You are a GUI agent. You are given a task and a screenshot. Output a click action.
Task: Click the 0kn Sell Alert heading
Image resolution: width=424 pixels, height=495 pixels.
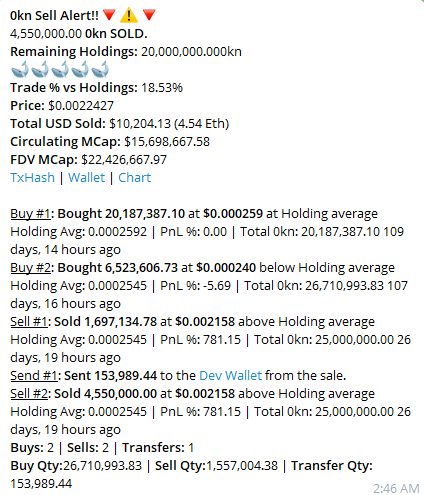54,15
